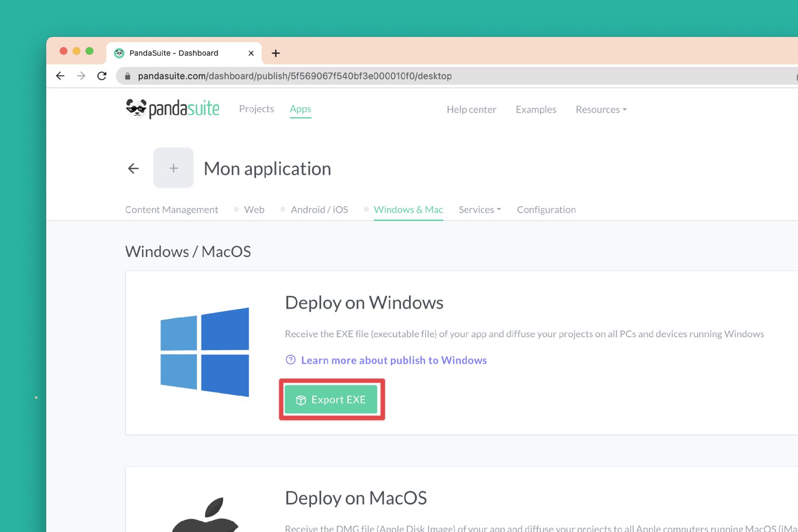Close the PandaSuite - Dashboard tab

[251, 53]
